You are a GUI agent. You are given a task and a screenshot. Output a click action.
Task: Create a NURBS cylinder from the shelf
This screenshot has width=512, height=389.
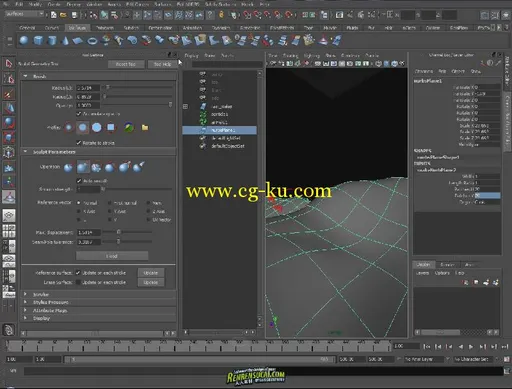[x=52, y=41]
